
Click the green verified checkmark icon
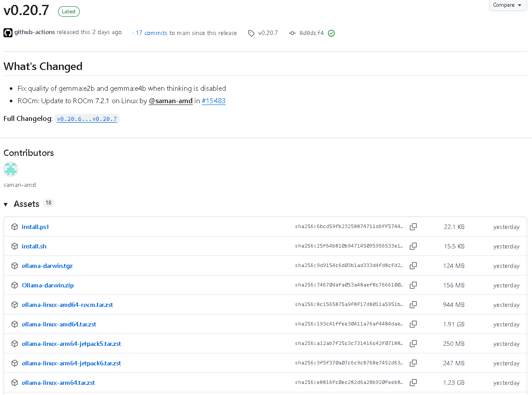point(331,33)
